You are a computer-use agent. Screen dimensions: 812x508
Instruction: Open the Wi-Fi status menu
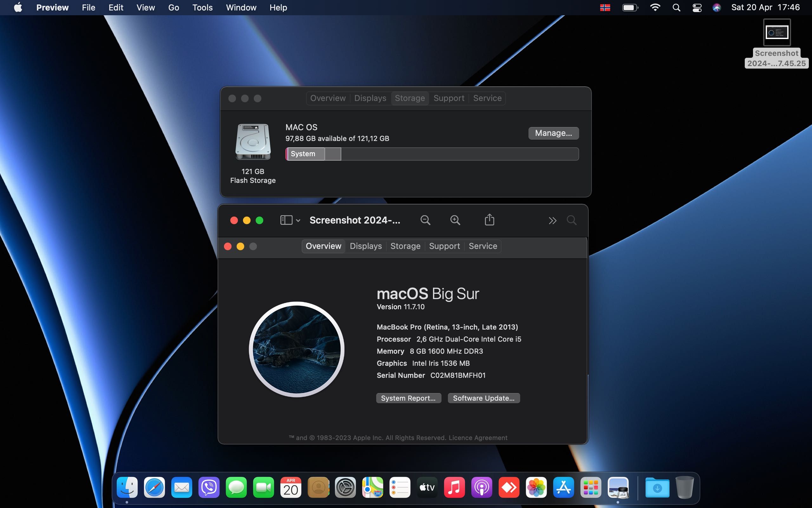pos(655,7)
